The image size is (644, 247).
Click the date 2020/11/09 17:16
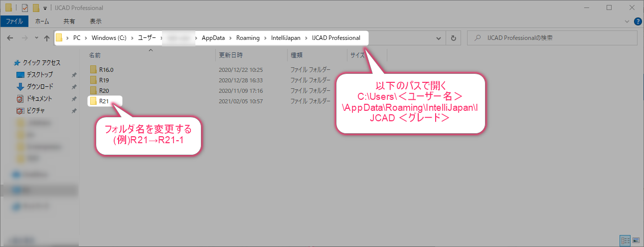point(241,91)
